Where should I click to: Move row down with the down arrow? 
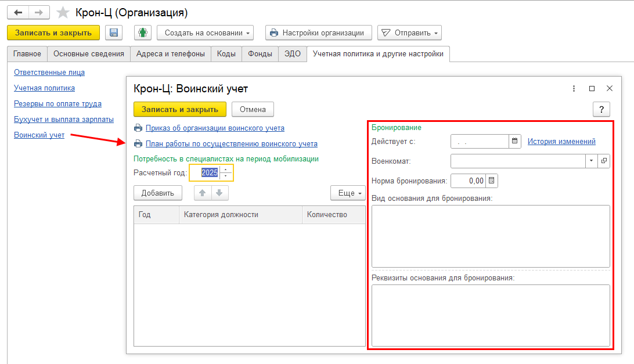(219, 193)
